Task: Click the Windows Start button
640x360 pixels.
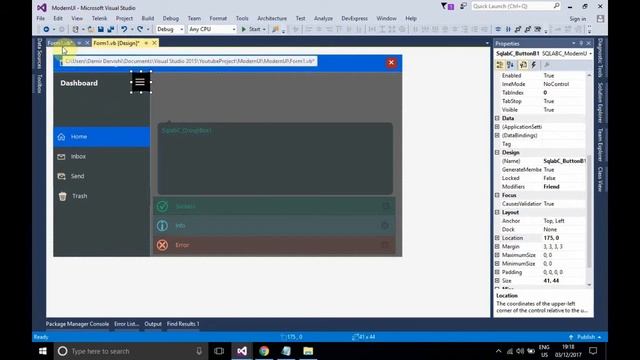Action: point(42,351)
